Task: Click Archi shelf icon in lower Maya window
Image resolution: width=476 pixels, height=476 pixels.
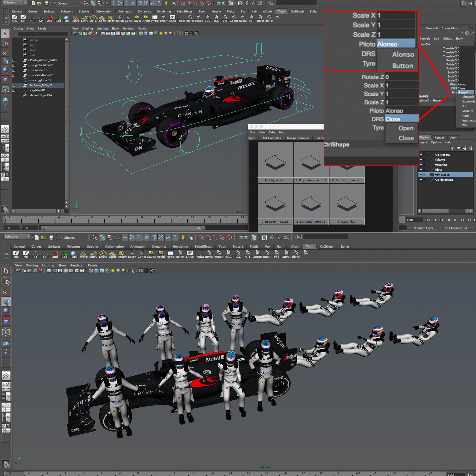Action: [161, 254]
